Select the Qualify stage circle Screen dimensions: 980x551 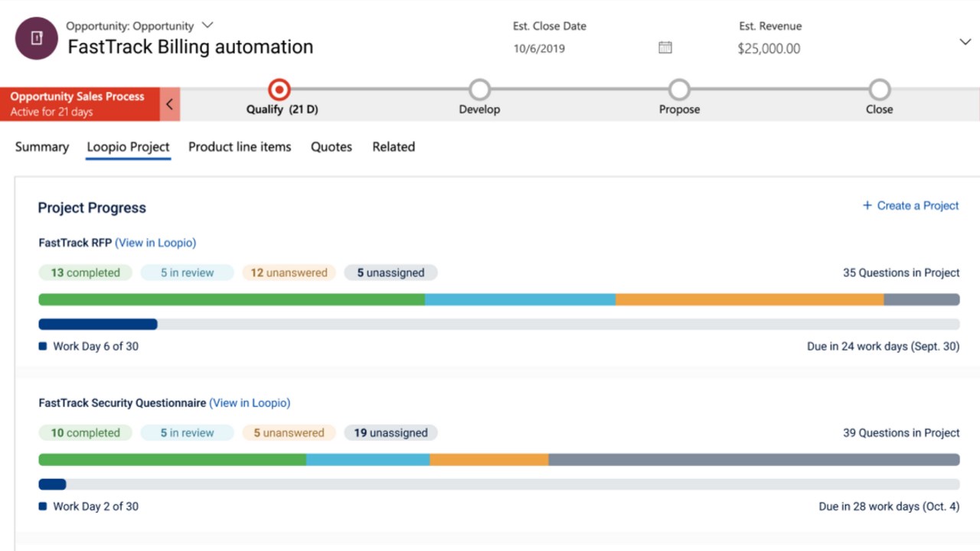point(280,90)
